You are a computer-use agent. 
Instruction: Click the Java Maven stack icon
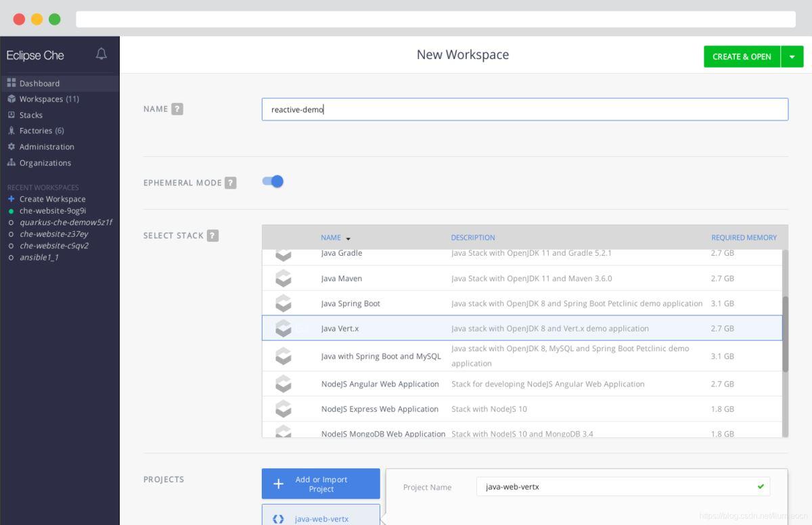[284, 278]
